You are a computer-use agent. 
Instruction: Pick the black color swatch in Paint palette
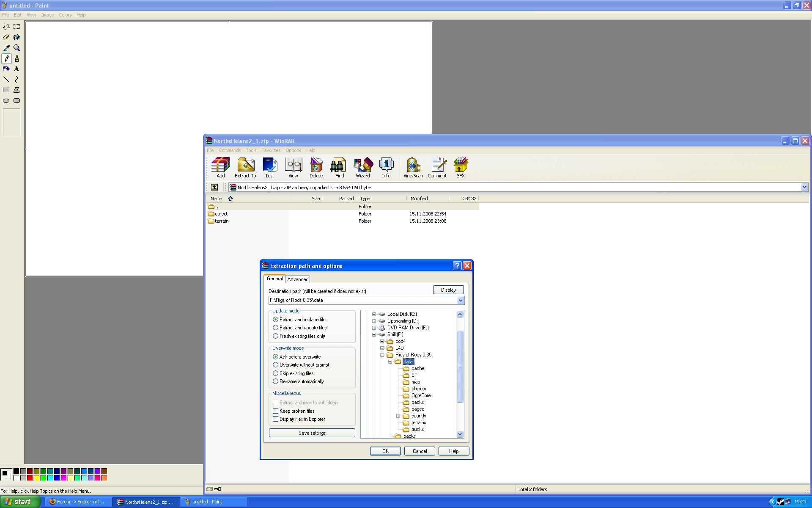pyautogui.click(x=16, y=471)
